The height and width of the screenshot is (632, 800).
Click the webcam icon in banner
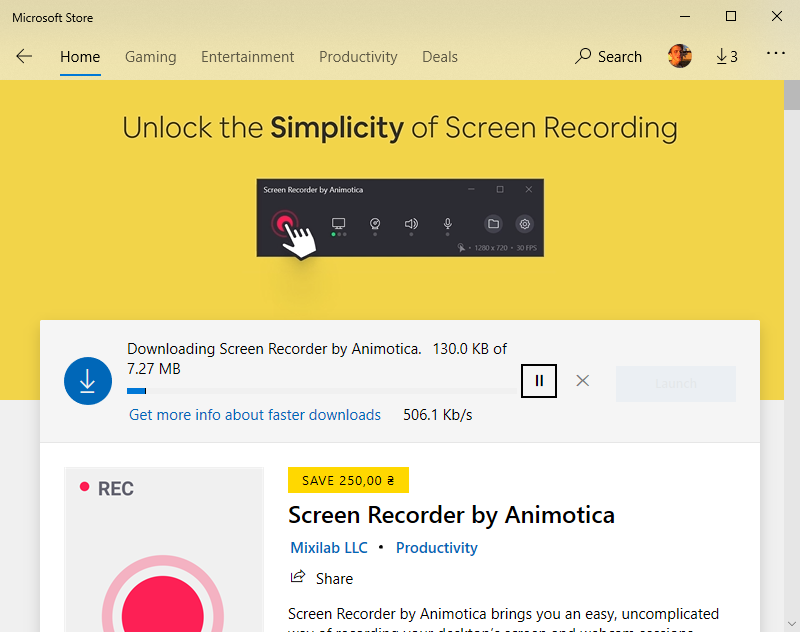375,223
